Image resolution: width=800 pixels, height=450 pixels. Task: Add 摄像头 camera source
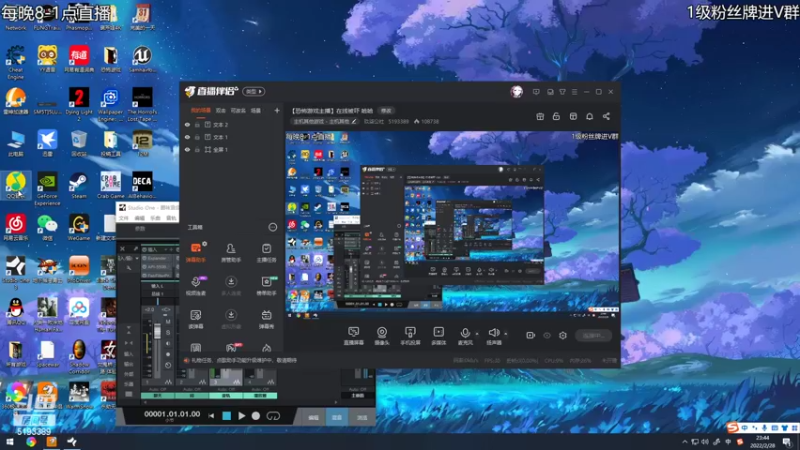tap(382, 336)
